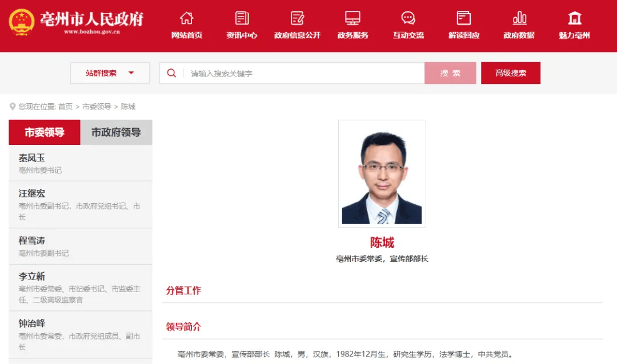Click the 搜索 button

click(450, 73)
